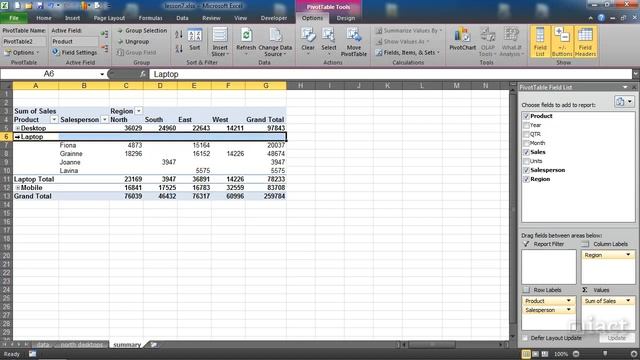Toggle the Field List button

click(540, 42)
